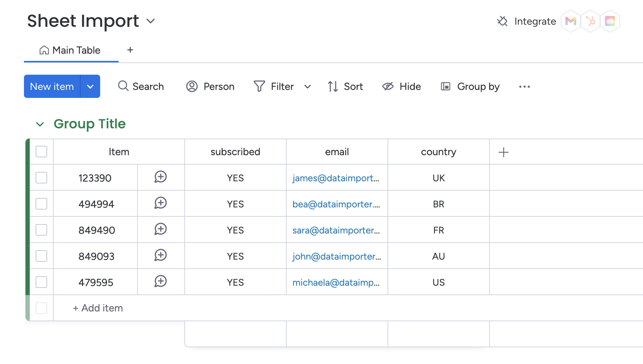
Task: Start conversation for item 849490
Action: point(160,229)
